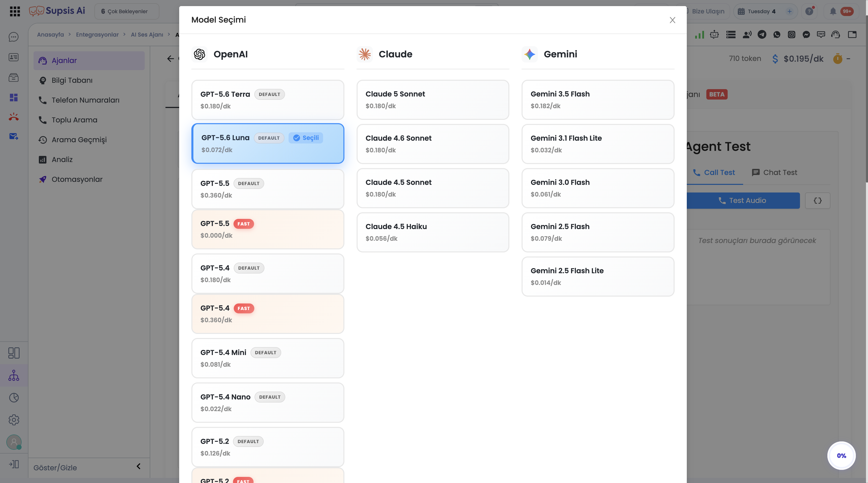Open the help question mark icon
This screenshot has height=483, width=868.
tap(809, 11)
